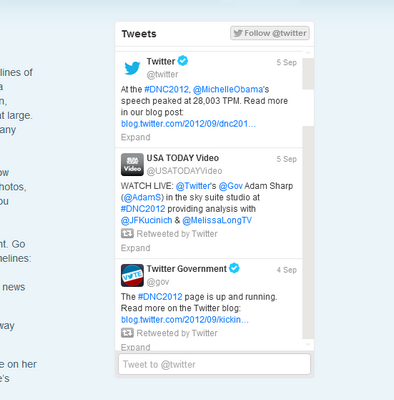Screen dimensions: 394x400
Task: Open the @JFKucinich mention
Action: (146, 220)
